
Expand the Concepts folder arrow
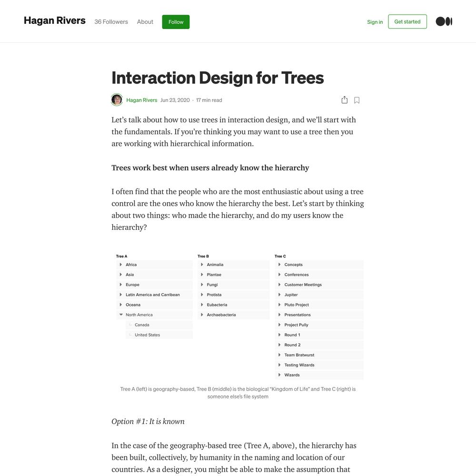point(279,265)
